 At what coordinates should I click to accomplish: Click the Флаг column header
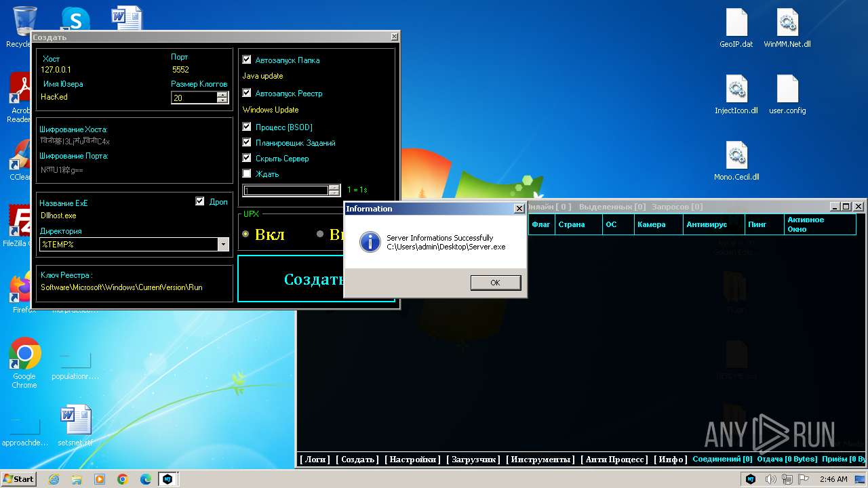click(541, 224)
